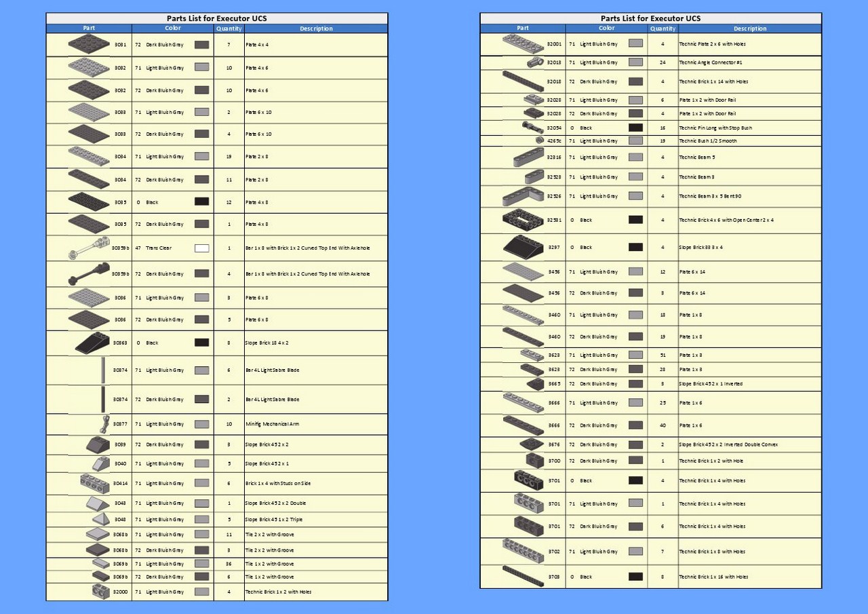Click the 30414 brick with studs on side image
868x614 pixels.
pos(95,483)
